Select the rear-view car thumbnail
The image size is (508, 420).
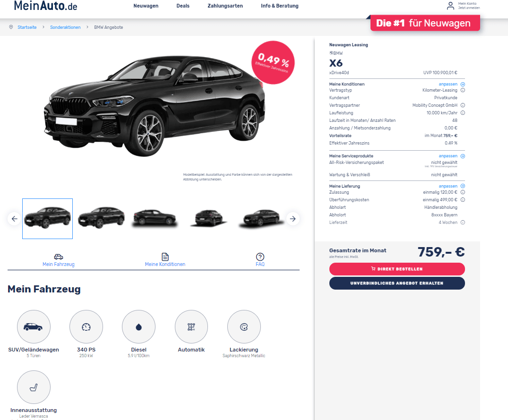[x=209, y=218]
